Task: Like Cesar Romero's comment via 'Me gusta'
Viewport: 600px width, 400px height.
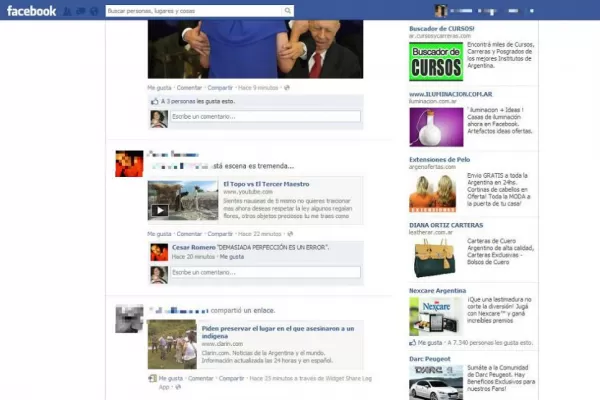Action: (x=232, y=257)
